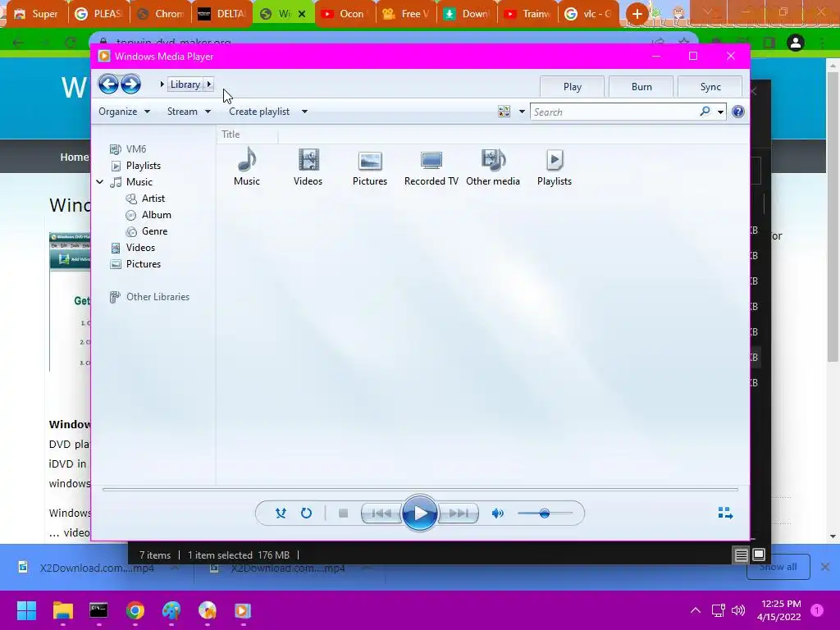Screen dimensions: 840x630
Task: Close the Chrome downloads bar
Action: (825, 567)
